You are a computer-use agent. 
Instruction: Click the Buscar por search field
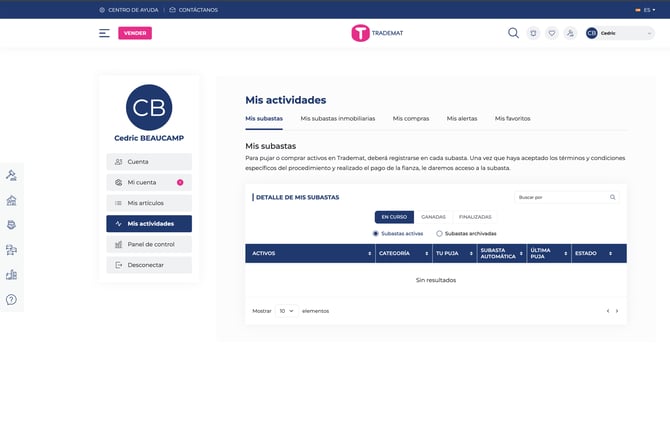tap(561, 197)
